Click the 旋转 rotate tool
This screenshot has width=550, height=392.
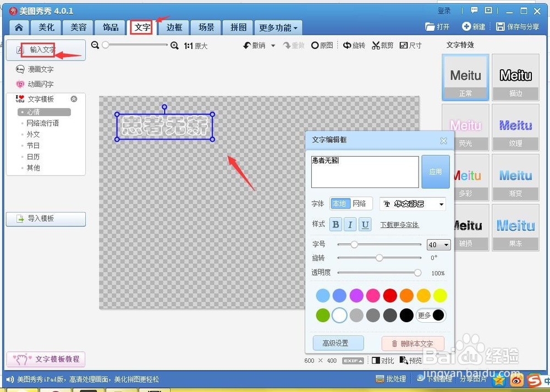pyautogui.click(x=354, y=45)
